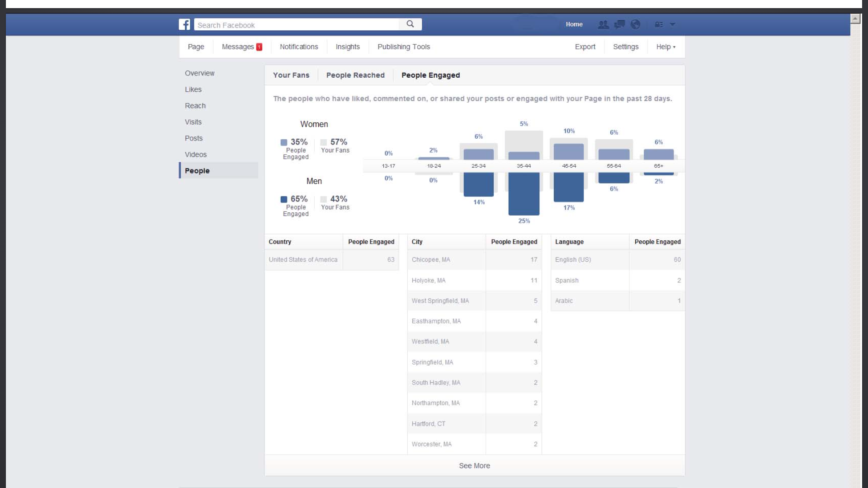The width and height of the screenshot is (868, 488).
Task: Click the Export link
Action: 585,47
